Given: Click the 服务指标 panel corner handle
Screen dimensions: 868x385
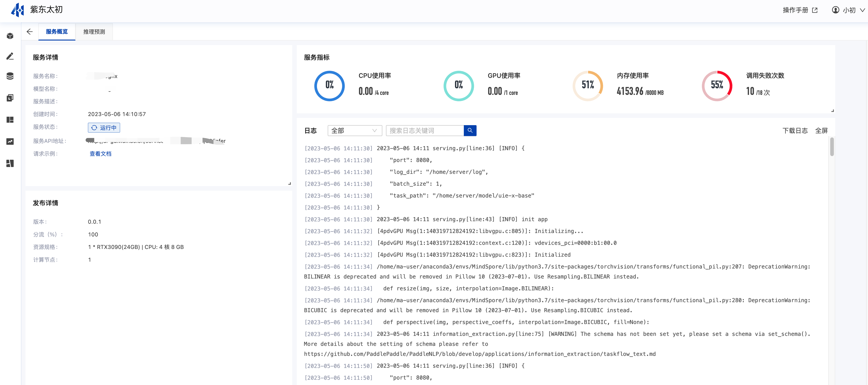Looking at the screenshot, I should pos(832,111).
